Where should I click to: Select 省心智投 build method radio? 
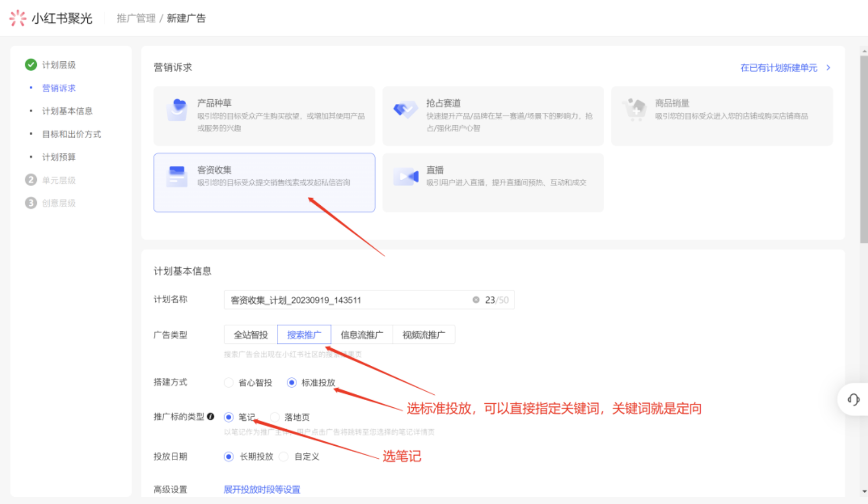[229, 382]
